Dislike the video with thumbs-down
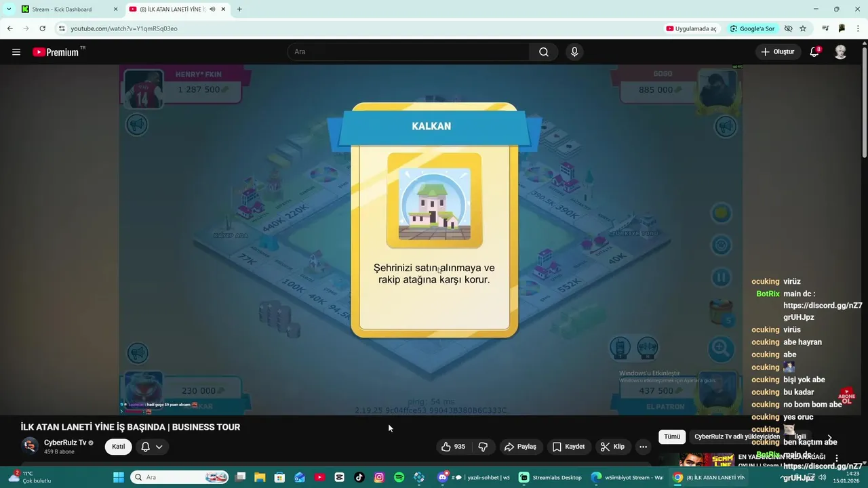868x488 pixels. coord(483,447)
